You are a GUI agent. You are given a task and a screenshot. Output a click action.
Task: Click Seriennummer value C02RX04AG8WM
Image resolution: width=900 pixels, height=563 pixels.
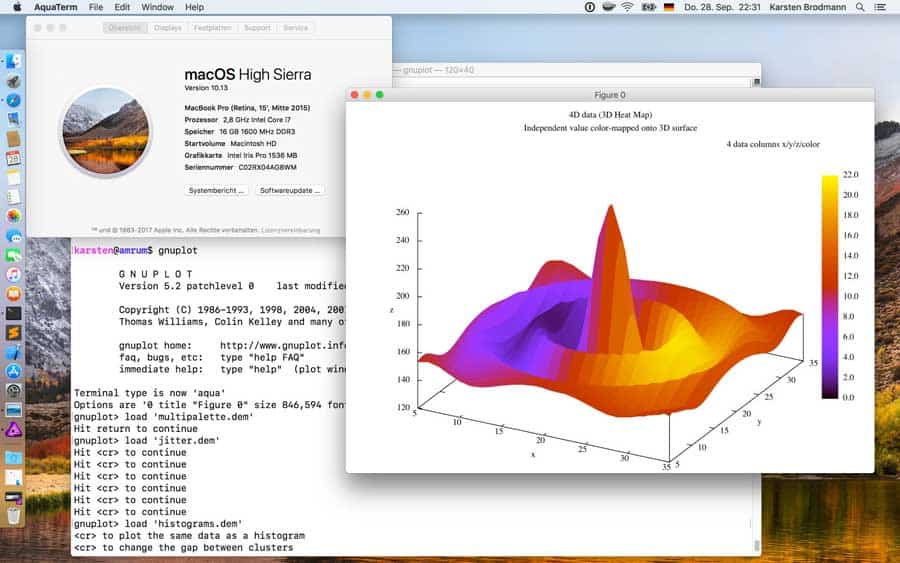(x=267, y=168)
